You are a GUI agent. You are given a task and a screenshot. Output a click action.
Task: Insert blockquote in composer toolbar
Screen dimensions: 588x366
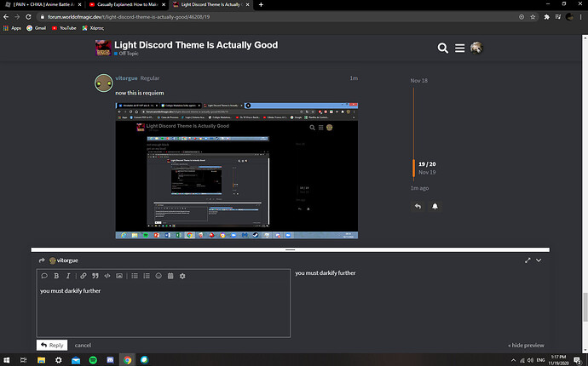point(95,276)
